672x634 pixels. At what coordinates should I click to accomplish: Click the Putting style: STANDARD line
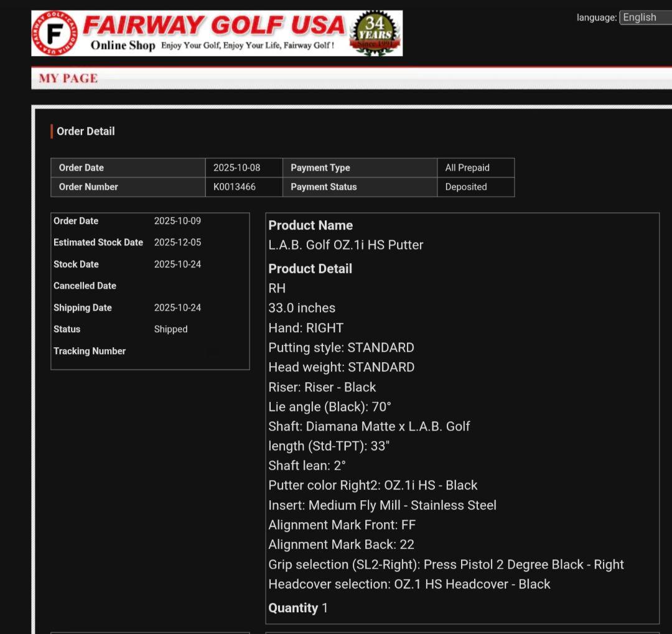pyautogui.click(x=341, y=348)
